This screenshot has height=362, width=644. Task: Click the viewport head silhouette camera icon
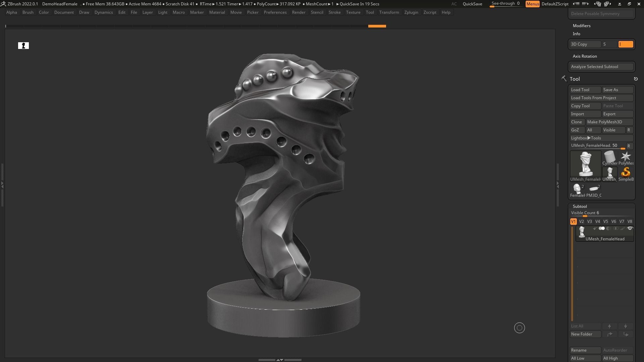point(23,46)
